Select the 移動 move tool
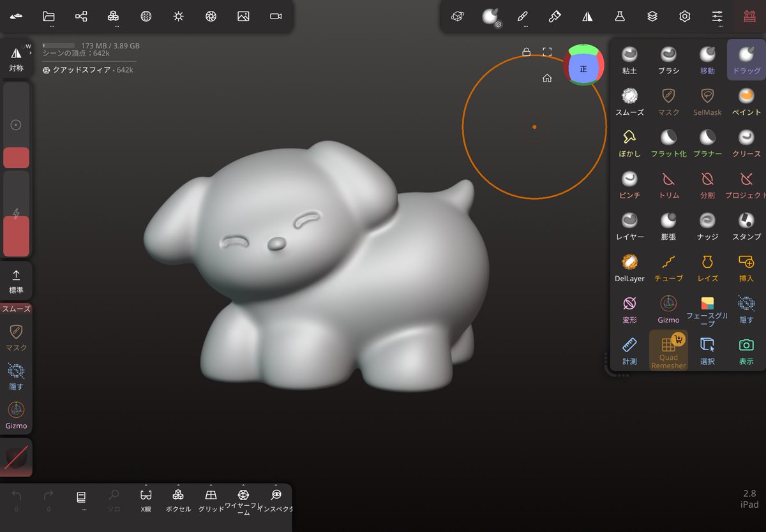Image resolution: width=766 pixels, height=532 pixels. (707, 60)
